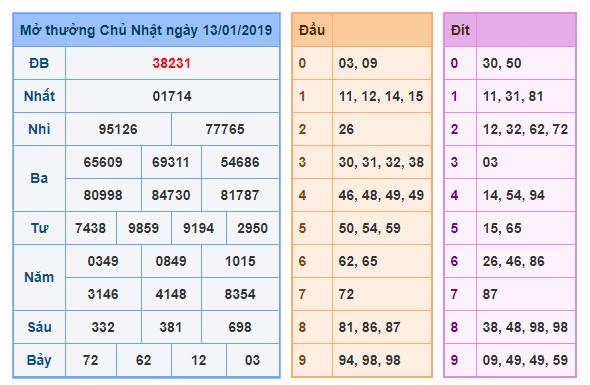
Task: Select Đầu row values '81, 86, 87'
Action: click(x=370, y=327)
